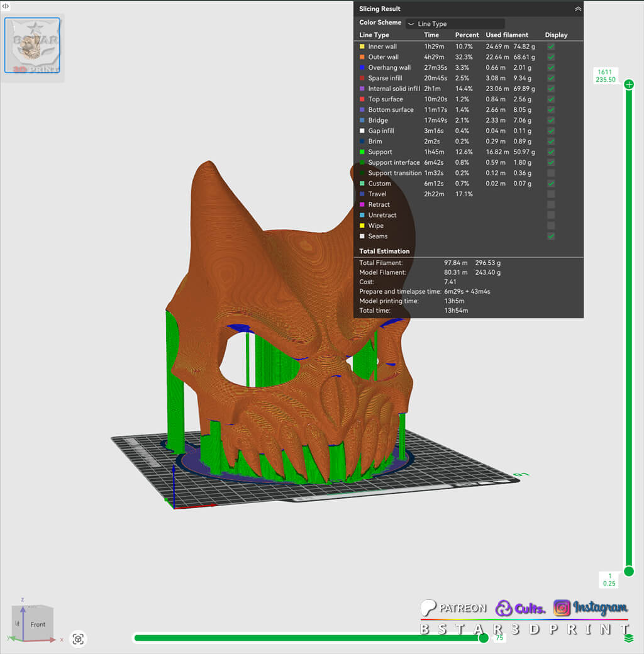Click the Total time 13h54m value
This screenshot has height=654, width=644.
click(456, 311)
